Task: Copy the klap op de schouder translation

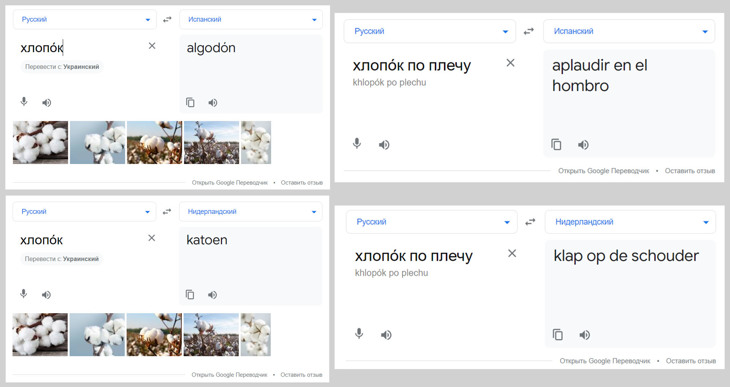Action: [x=558, y=334]
